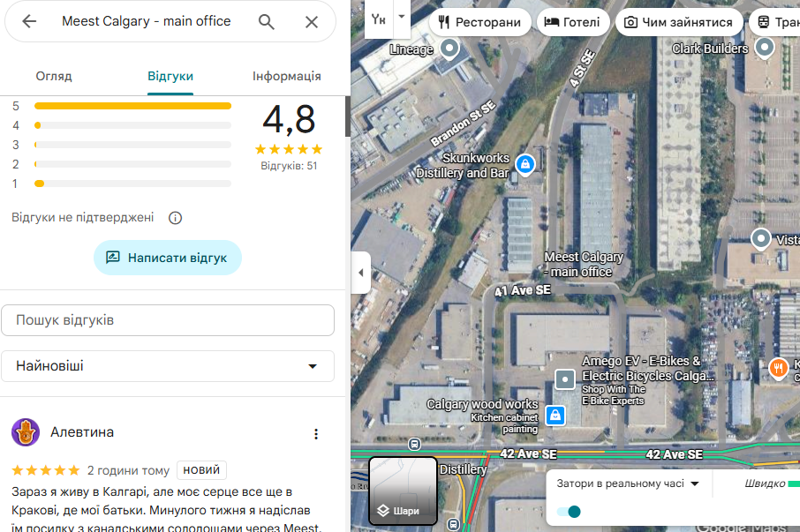Screen dimensions: 800x532
Task: Click the Clark Builders map pin
Action: [x=765, y=48]
